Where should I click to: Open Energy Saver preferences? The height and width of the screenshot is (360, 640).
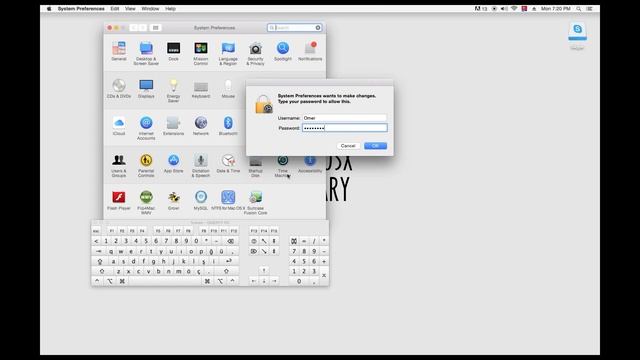tap(173, 91)
